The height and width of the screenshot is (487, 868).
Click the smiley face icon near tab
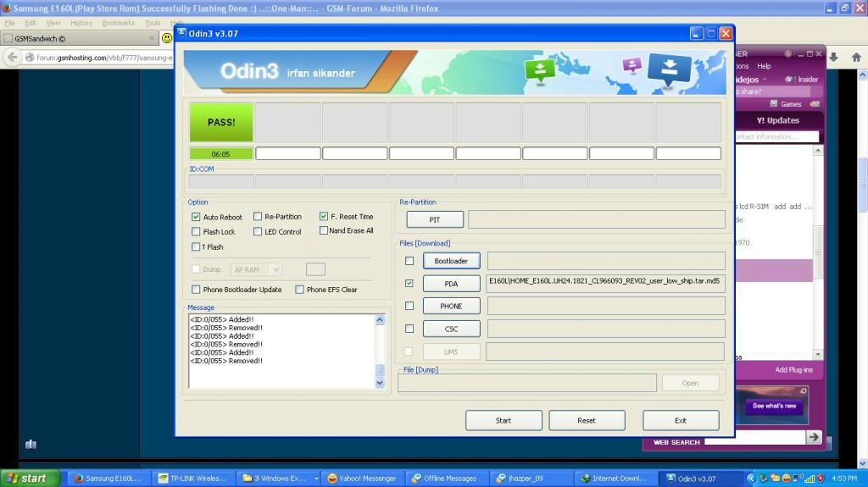167,38
